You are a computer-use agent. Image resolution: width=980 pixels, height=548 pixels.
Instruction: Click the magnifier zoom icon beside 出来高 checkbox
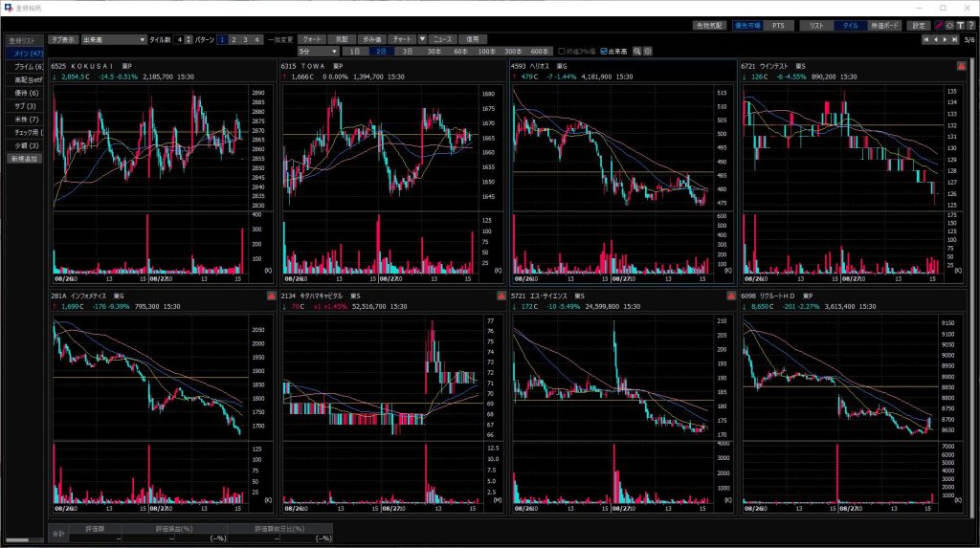[x=637, y=51]
